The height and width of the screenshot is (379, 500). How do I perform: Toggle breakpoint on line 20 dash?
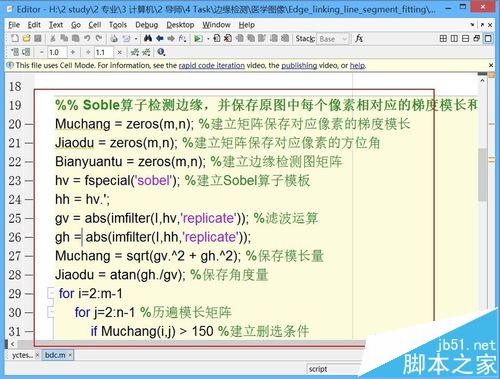(29, 124)
